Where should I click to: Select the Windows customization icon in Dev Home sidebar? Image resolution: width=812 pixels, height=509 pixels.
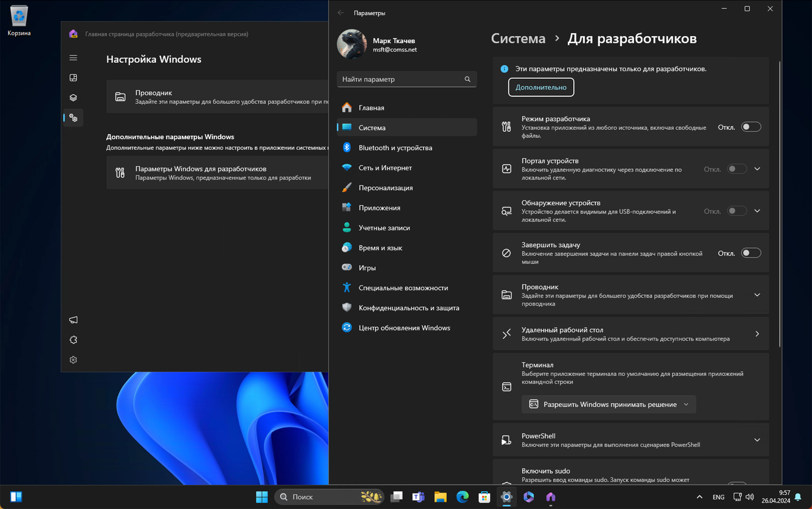click(x=73, y=118)
